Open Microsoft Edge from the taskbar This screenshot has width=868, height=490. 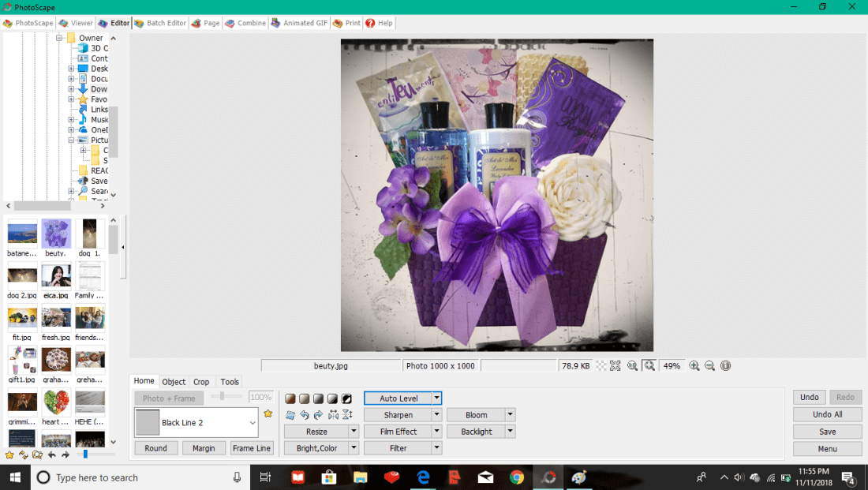423,477
